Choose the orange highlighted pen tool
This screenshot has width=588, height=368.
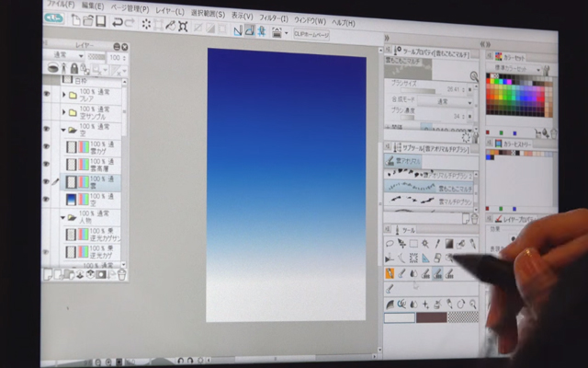coord(390,273)
